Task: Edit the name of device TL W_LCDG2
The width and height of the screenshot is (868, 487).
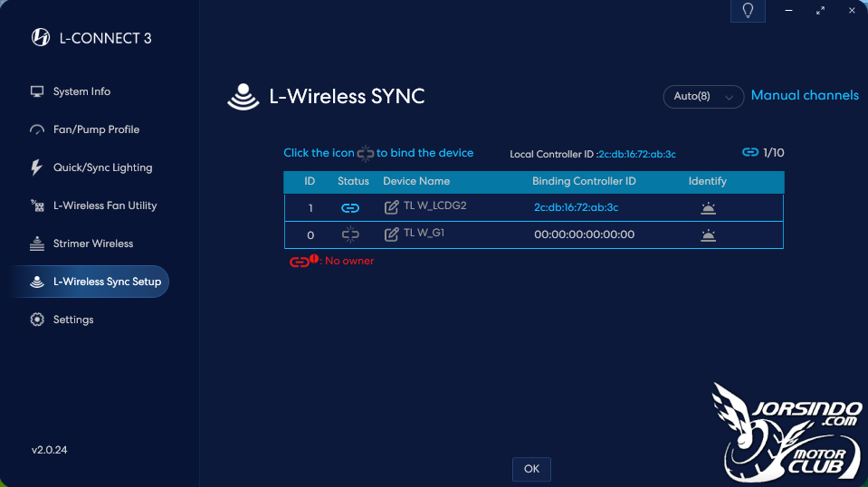Action: [x=391, y=207]
